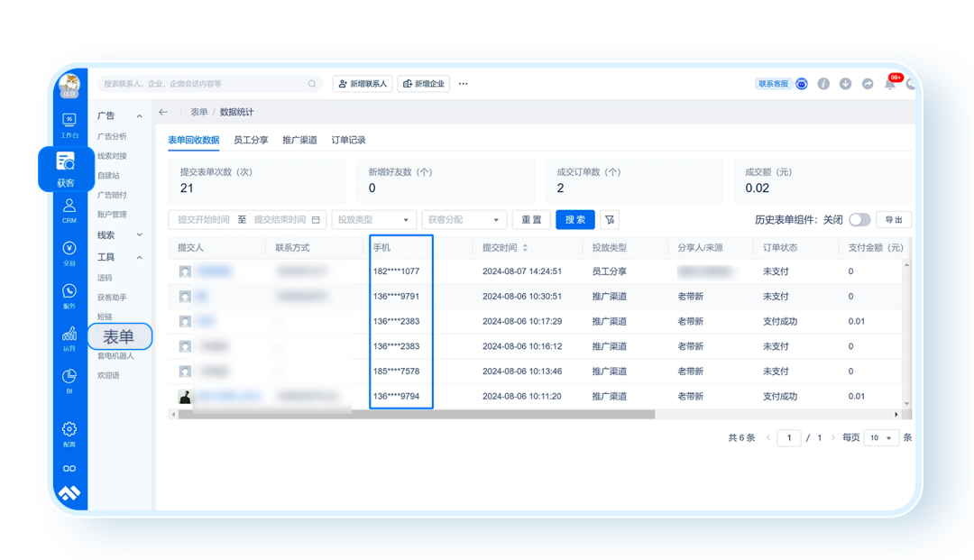
Task: Open the calendar icon in date range
Action: (x=316, y=220)
